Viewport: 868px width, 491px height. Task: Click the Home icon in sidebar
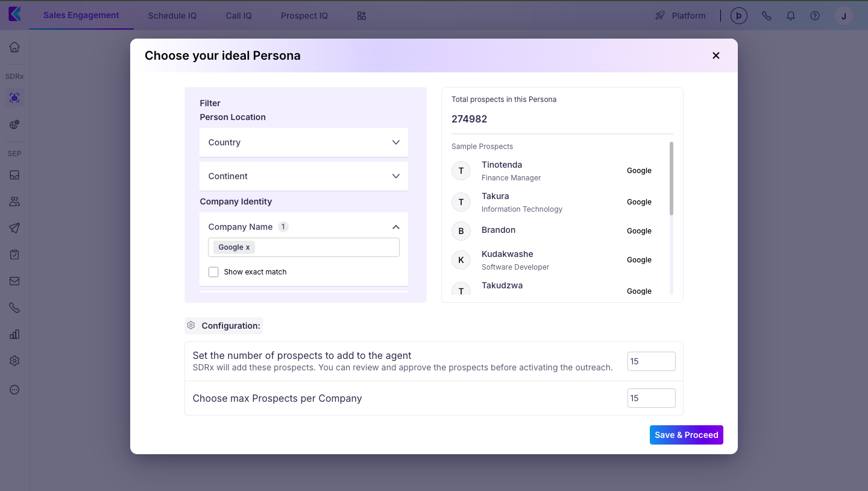click(x=14, y=48)
